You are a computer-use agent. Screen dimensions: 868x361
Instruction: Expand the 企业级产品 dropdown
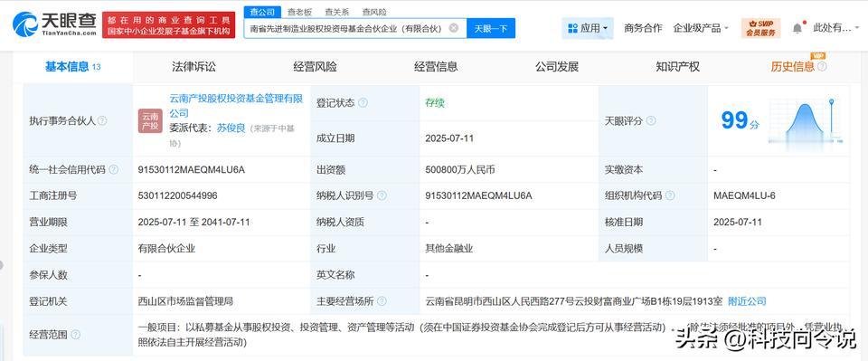pyautogui.click(x=701, y=28)
